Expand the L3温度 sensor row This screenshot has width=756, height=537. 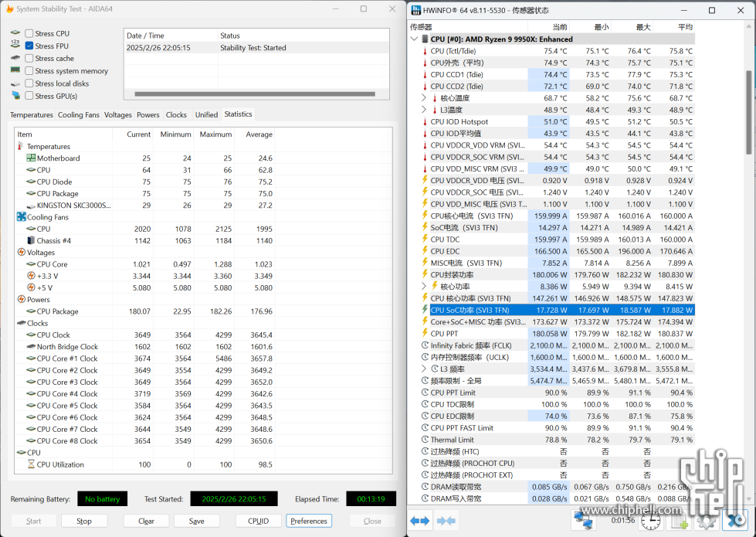[424, 110]
